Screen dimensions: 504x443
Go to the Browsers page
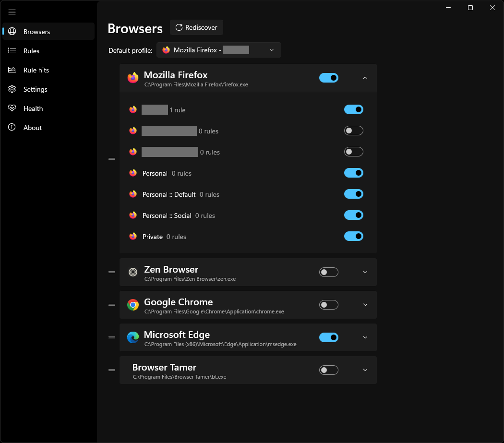pyautogui.click(x=48, y=31)
